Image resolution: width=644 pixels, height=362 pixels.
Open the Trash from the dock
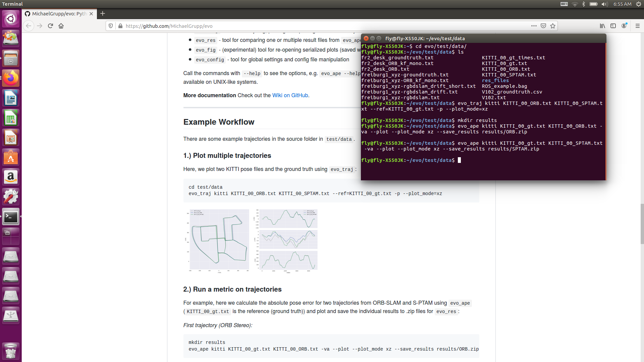[x=11, y=351]
